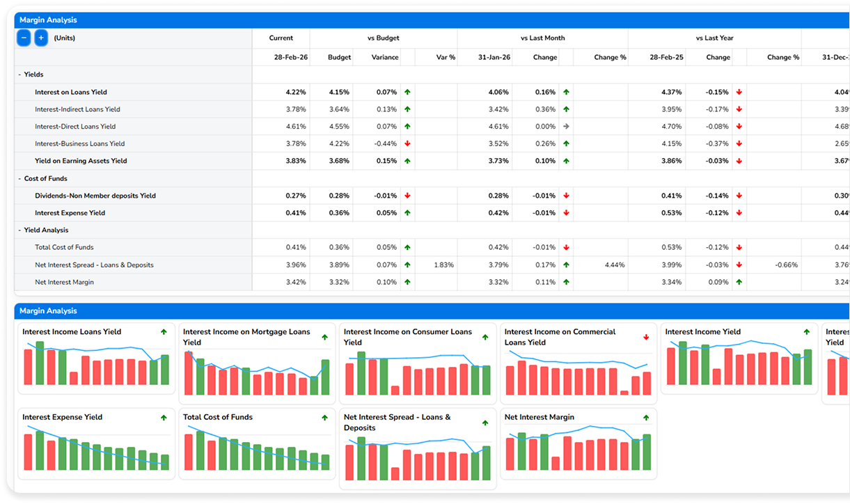Select the 'Current' column header
This screenshot has width=850, height=504.
281,38
